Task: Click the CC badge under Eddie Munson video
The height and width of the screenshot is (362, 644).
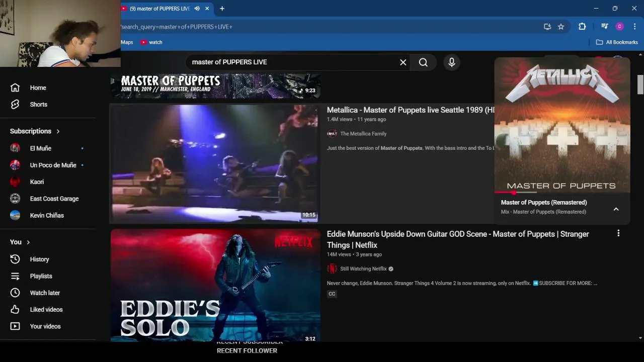Action: click(332, 294)
